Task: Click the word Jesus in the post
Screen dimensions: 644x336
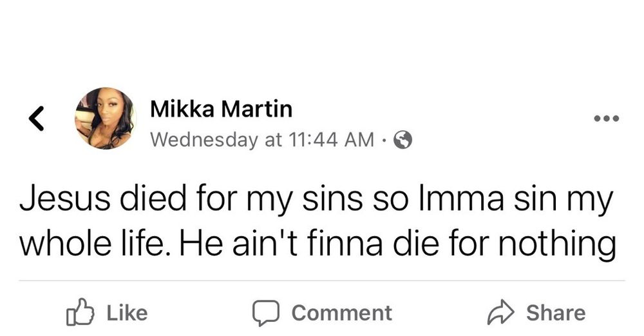Action: [x=65, y=199]
